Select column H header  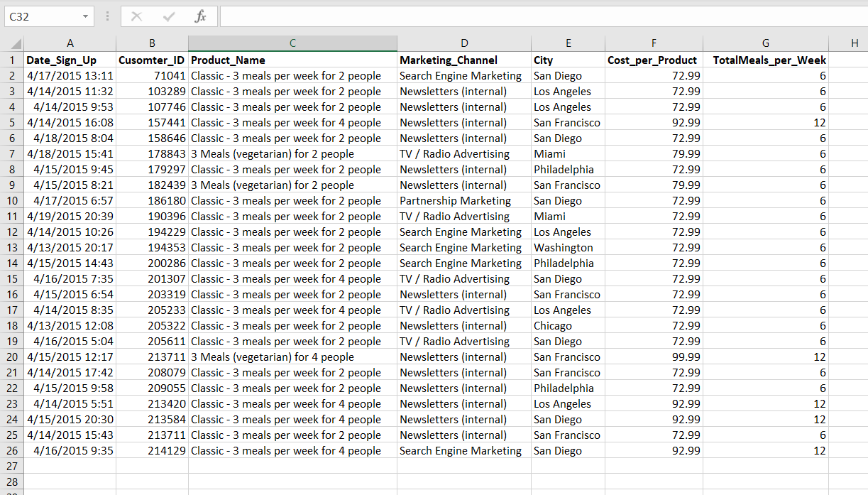click(855, 44)
